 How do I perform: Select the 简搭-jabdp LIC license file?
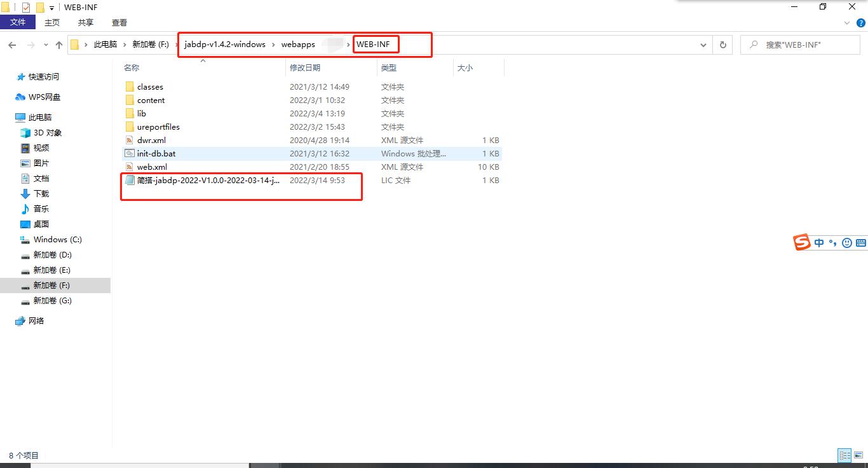[x=208, y=181]
